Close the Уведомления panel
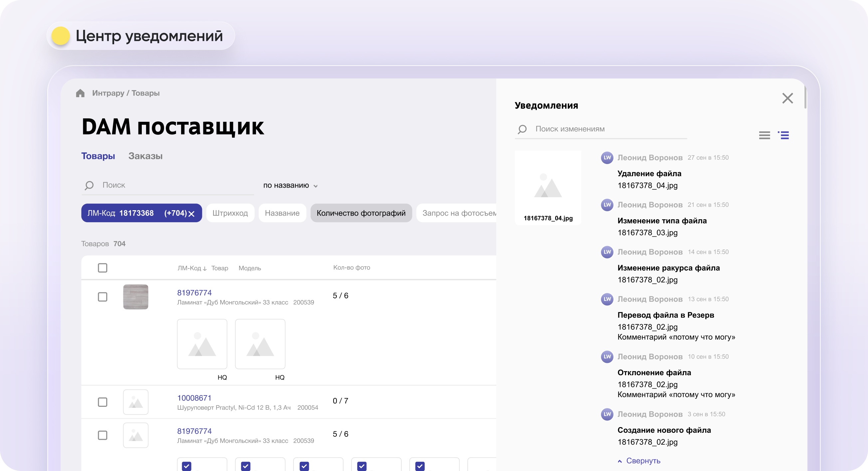The height and width of the screenshot is (471, 868). [x=787, y=98]
